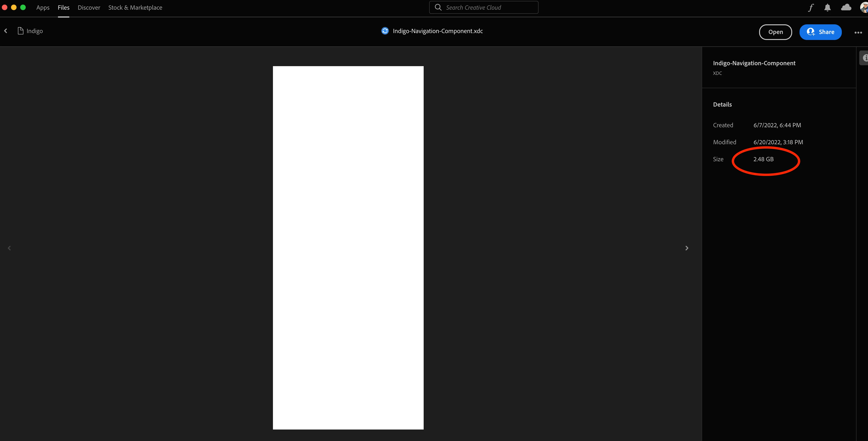Click the sync icon beside file name
This screenshot has height=441, width=868.
pos(385,31)
